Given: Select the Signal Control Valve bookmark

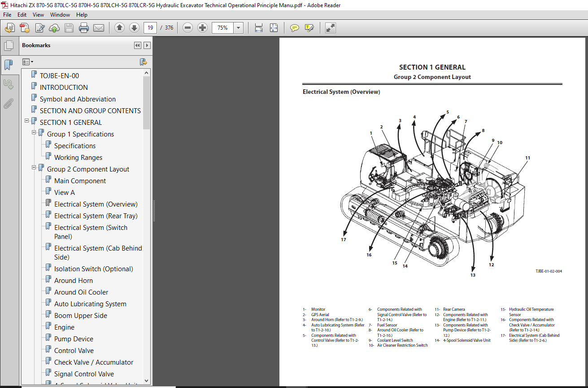Looking at the screenshot, I should pyautogui.click(x=84, y=374).
